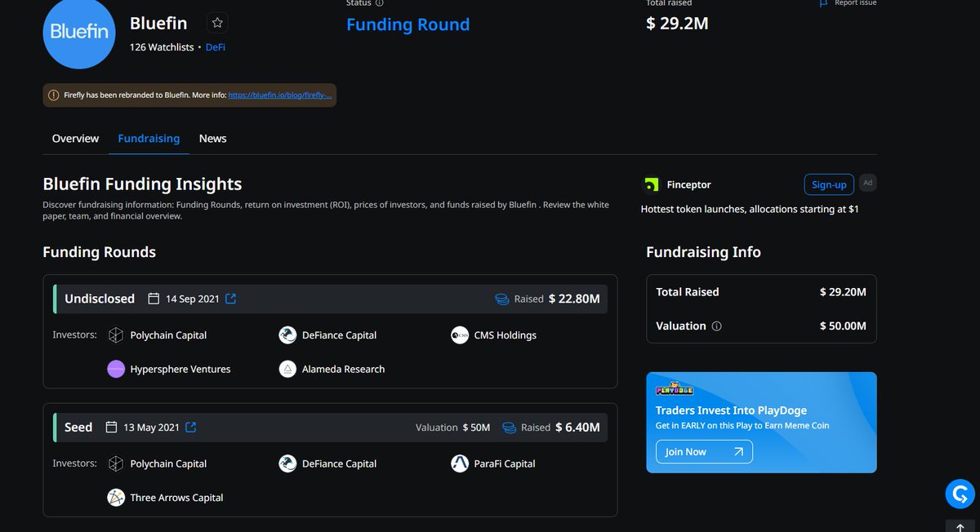Click the PlayDoge logo in the ad banner
Viewport: 980px width, 532px height.
pyautogui.click(x=675, y=390)
